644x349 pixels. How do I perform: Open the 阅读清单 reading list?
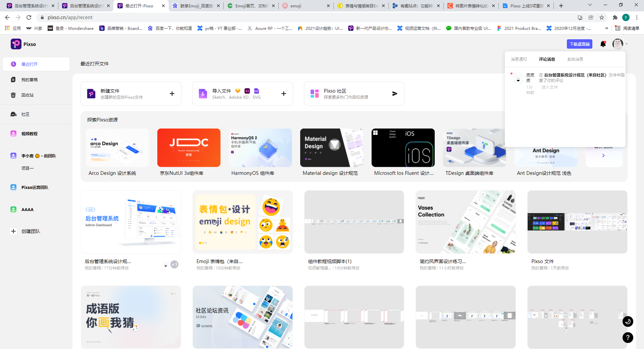(x=627, y=28)
